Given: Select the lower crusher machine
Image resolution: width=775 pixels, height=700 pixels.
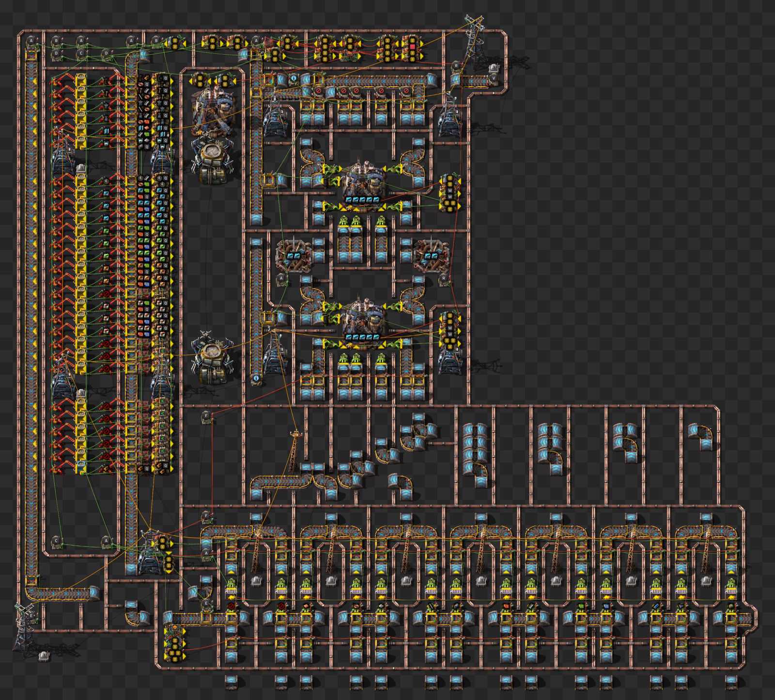Looking at the screenshot, I should click(x=212, y=358).
